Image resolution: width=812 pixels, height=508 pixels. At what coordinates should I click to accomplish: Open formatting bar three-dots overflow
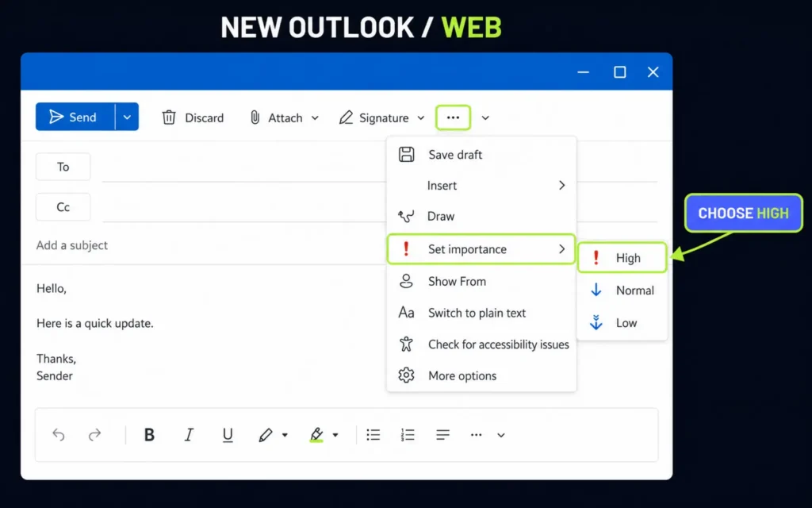coord(477,435)
